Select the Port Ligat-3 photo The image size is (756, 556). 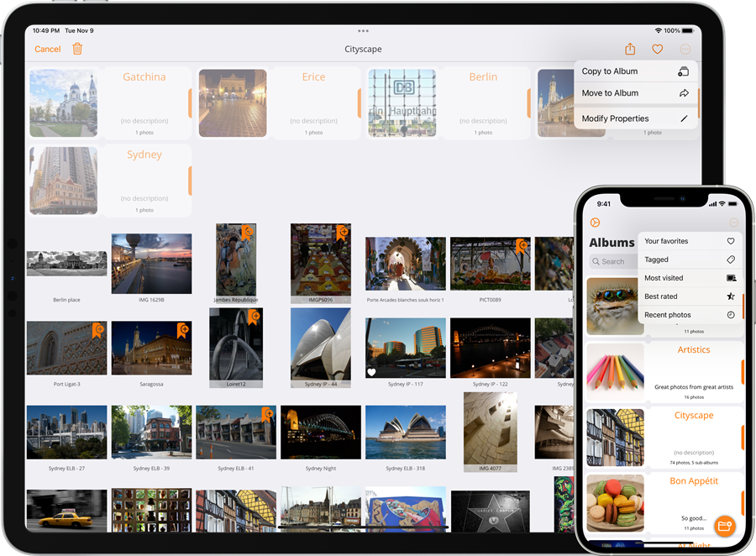66,348
